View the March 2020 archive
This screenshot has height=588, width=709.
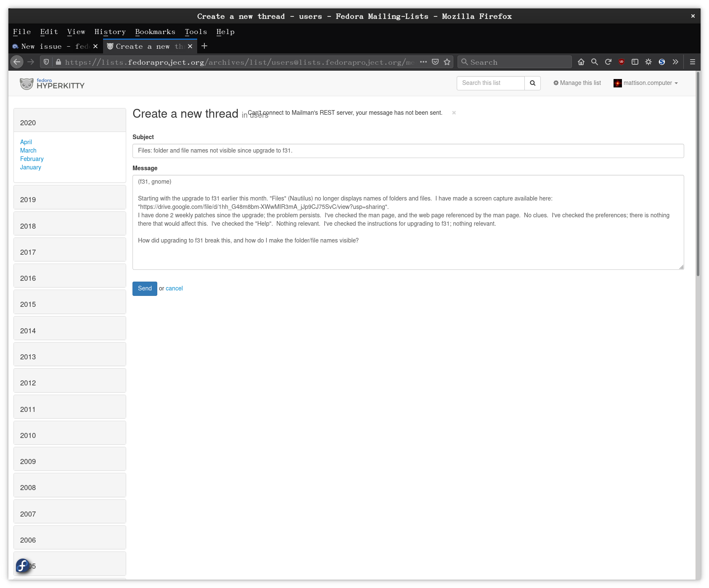point(28,150)
